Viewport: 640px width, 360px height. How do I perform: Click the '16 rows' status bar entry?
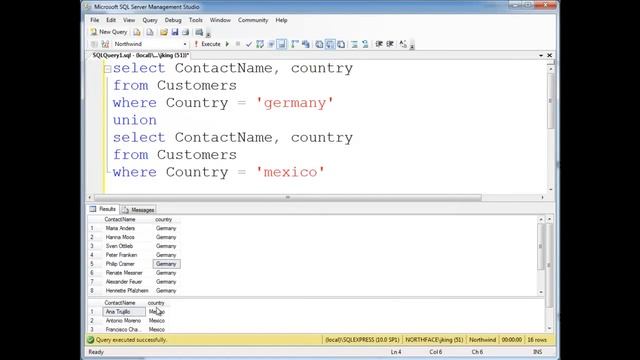[537, 340]
